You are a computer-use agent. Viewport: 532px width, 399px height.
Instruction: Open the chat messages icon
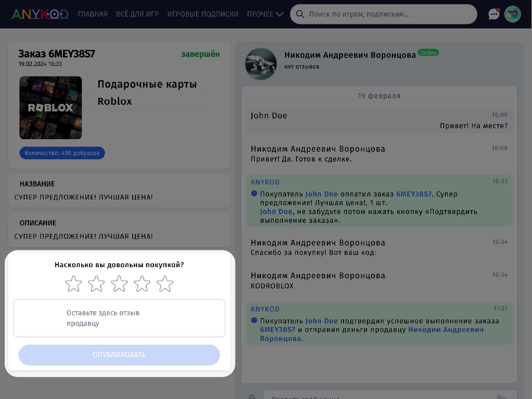point(494,14)
